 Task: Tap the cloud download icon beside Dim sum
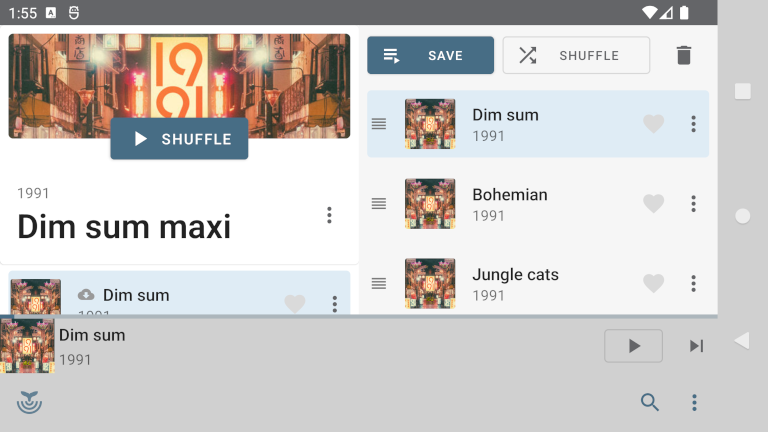(86, 295)
